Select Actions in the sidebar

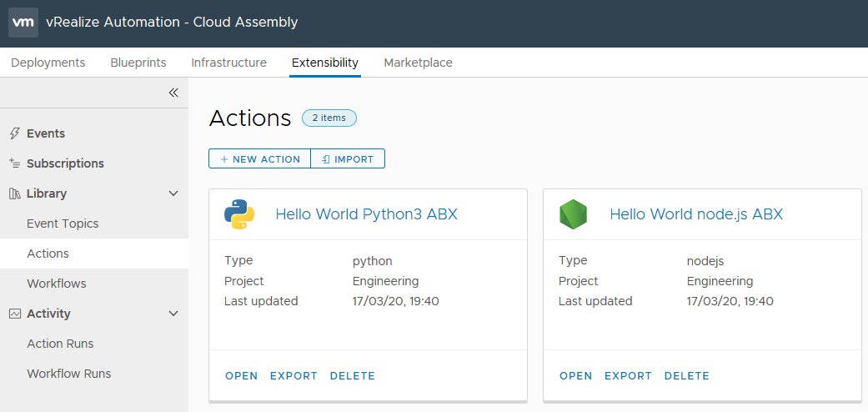coord(94,254)
